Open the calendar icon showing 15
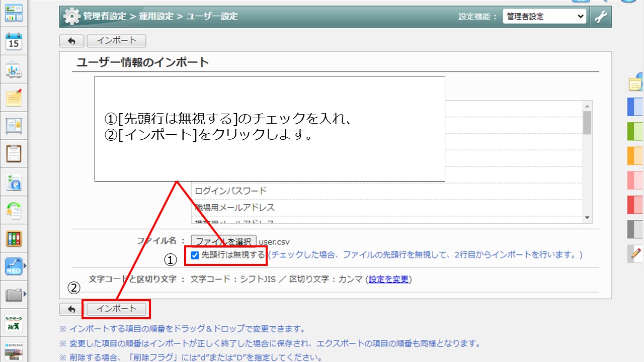Screen dimensions: 644x362 click(x=14, y=41)
